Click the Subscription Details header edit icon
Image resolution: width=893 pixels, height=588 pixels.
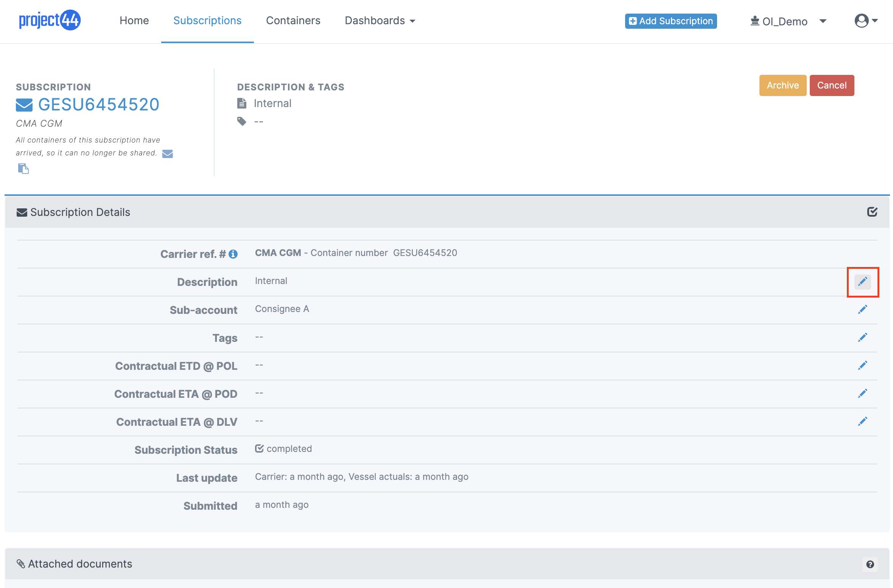(872, 212)
